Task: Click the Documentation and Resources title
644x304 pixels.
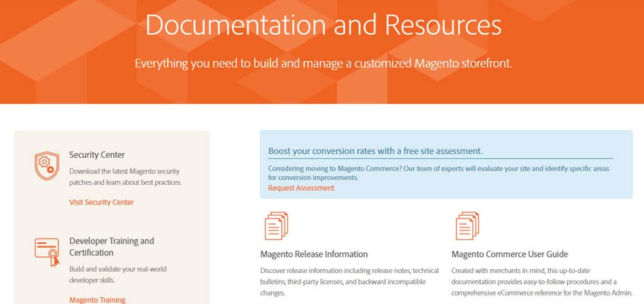Action: [x=323, y=24]
